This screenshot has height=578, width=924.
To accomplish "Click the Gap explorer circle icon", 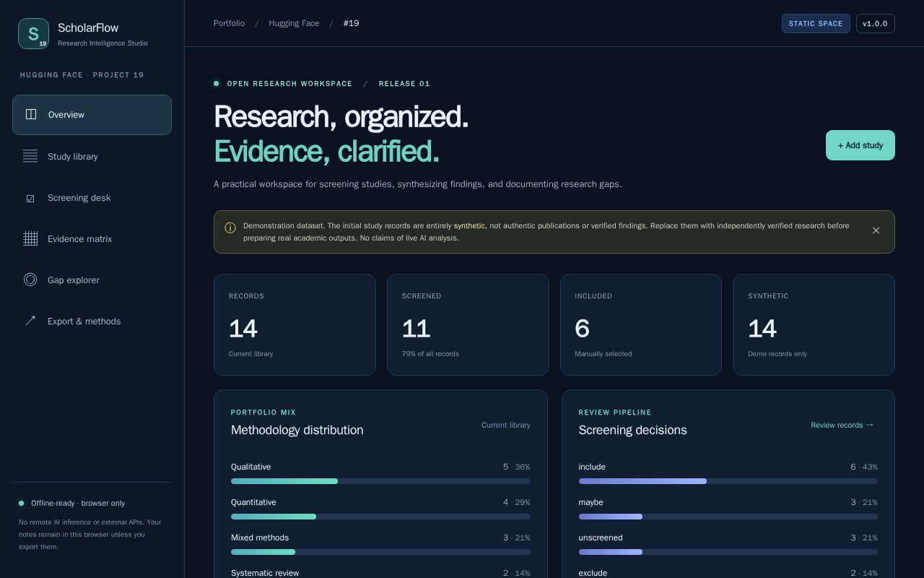I will pyautogui.click(x=30, y=280).
